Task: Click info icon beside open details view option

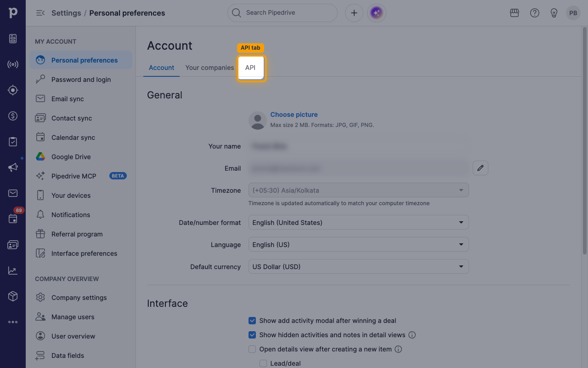Action: [398, 349]
